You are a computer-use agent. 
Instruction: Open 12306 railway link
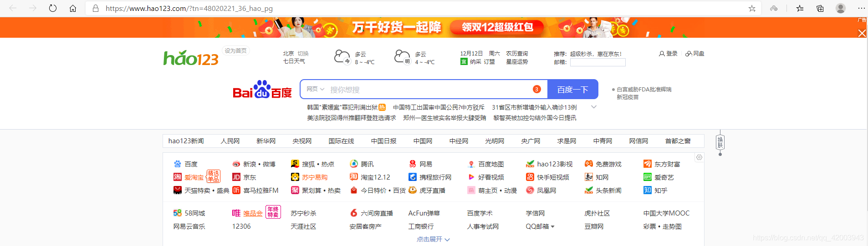tap(241, 226)
